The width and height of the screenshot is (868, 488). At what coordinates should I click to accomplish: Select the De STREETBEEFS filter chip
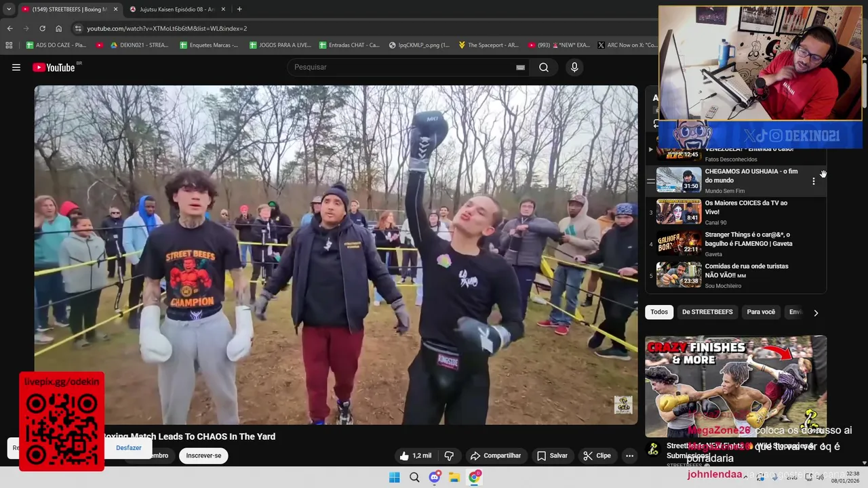pos(707,312)
